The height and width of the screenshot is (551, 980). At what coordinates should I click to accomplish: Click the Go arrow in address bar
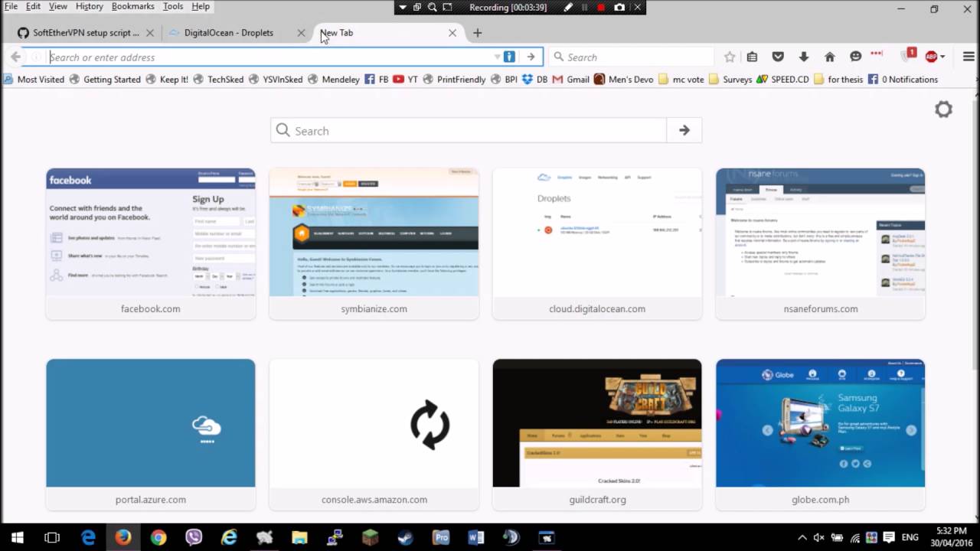(x=531, y=57)
